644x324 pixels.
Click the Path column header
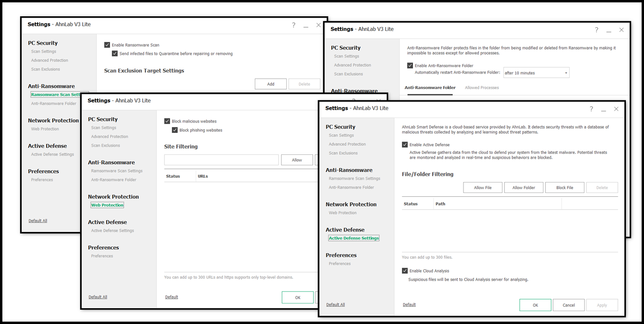(497, 204)
